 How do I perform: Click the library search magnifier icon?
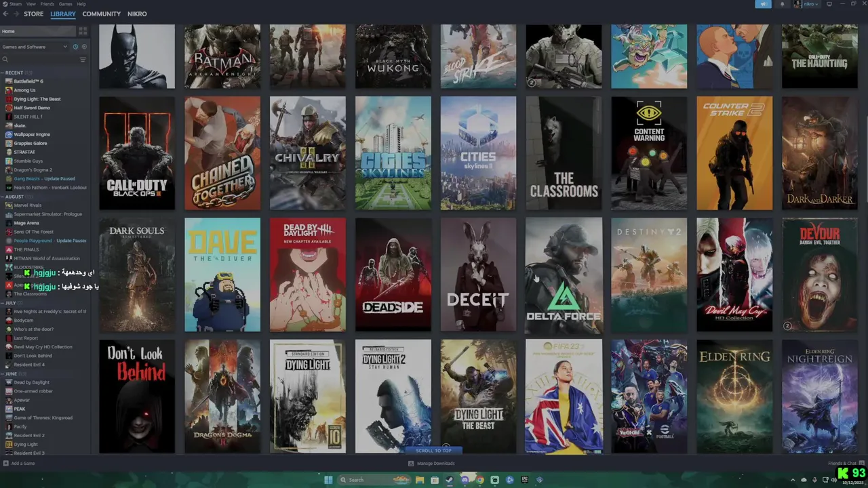[5, 60]
